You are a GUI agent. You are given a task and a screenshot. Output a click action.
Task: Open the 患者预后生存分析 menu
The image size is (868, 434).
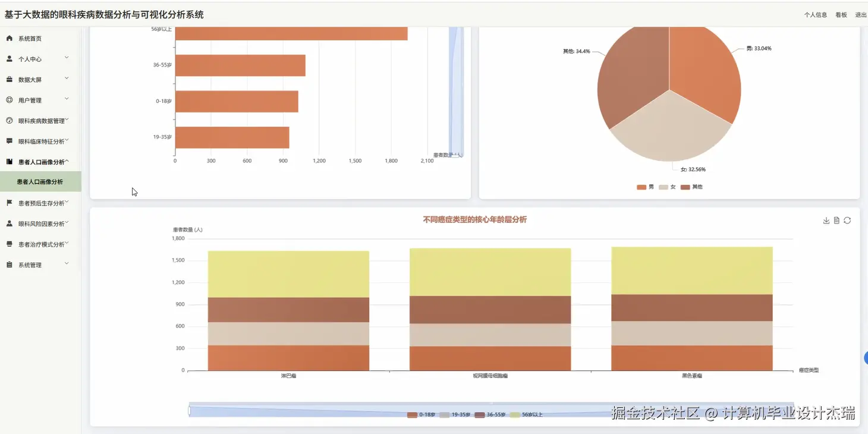point(40,203)
